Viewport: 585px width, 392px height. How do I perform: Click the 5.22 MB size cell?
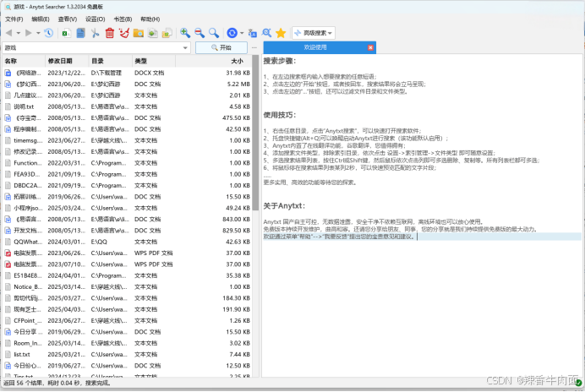238,84
